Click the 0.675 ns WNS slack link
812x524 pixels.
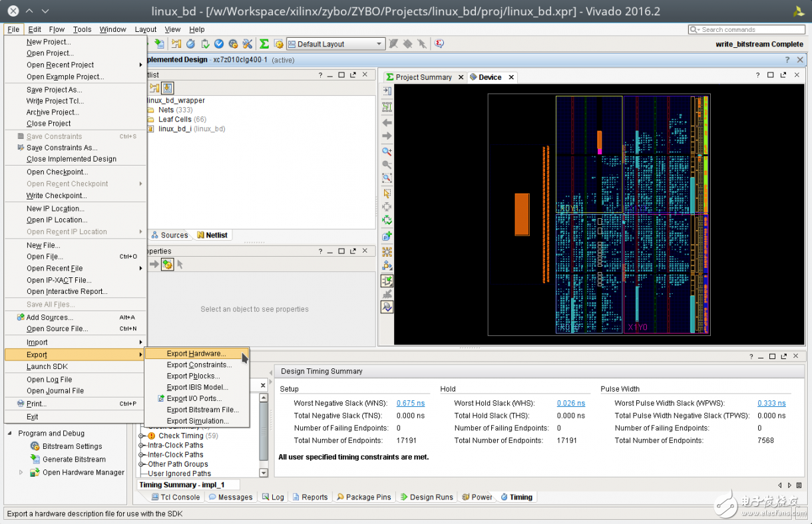[410, 403]
